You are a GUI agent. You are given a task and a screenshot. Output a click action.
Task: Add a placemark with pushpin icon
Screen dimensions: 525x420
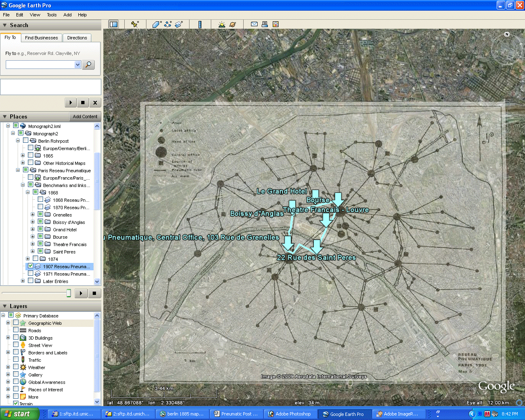tap(135, 24)
